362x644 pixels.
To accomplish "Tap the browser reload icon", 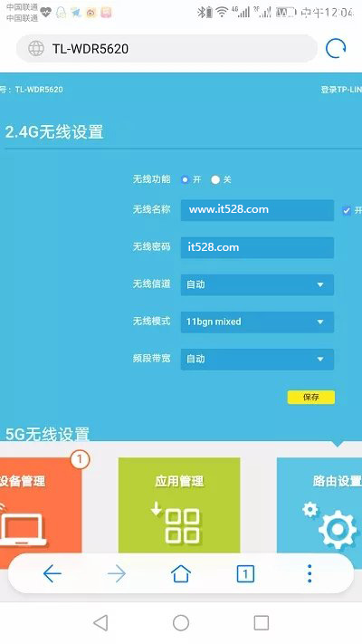I will [336, 49].
